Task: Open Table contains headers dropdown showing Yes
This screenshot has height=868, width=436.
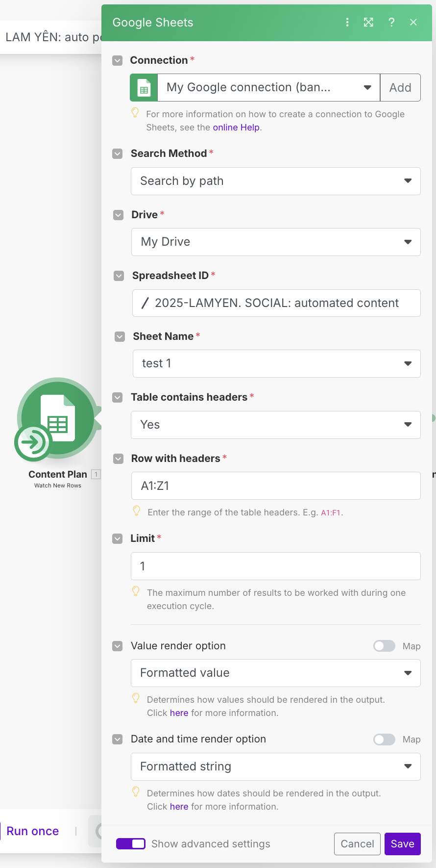Action: point(276,425)
